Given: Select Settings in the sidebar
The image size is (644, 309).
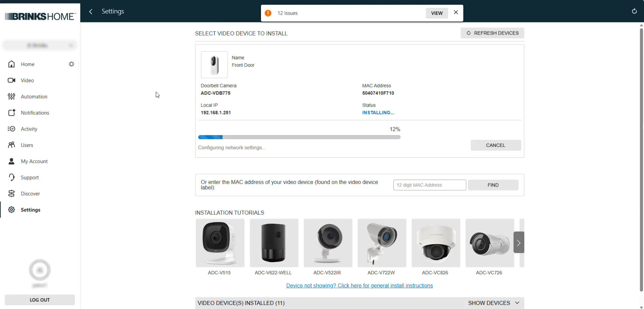Looking at the screenshot, I should click(x=31, y=210).
